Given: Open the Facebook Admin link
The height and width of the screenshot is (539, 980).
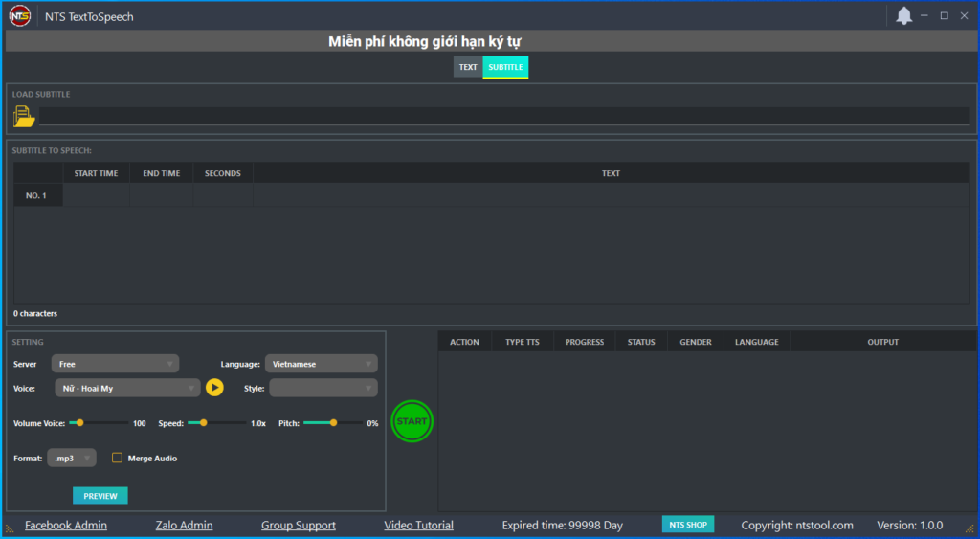Looking at the screenshot, I should pos(66,525).
